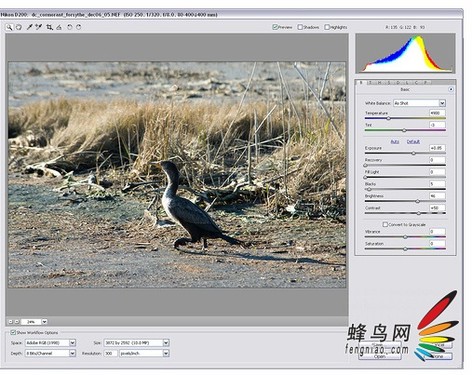Rotate image 90° clockwise
This screenshot has height=375, width=472.
[79, 27]
